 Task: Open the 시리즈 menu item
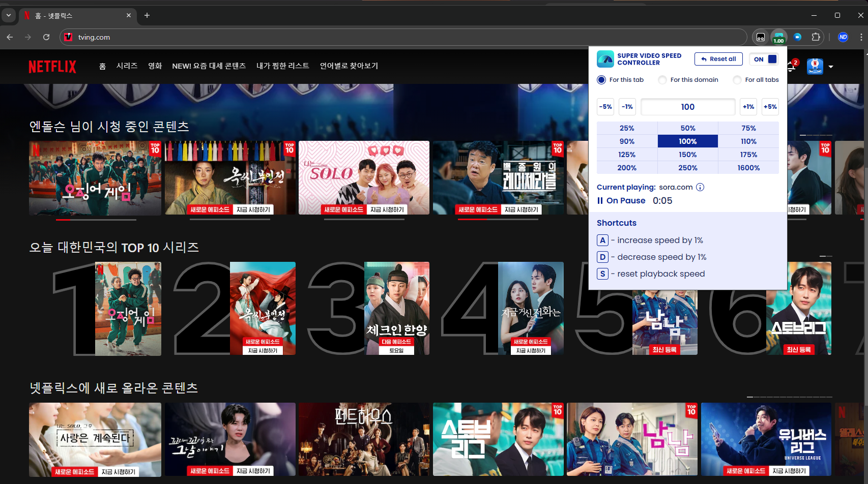[127, 66]
